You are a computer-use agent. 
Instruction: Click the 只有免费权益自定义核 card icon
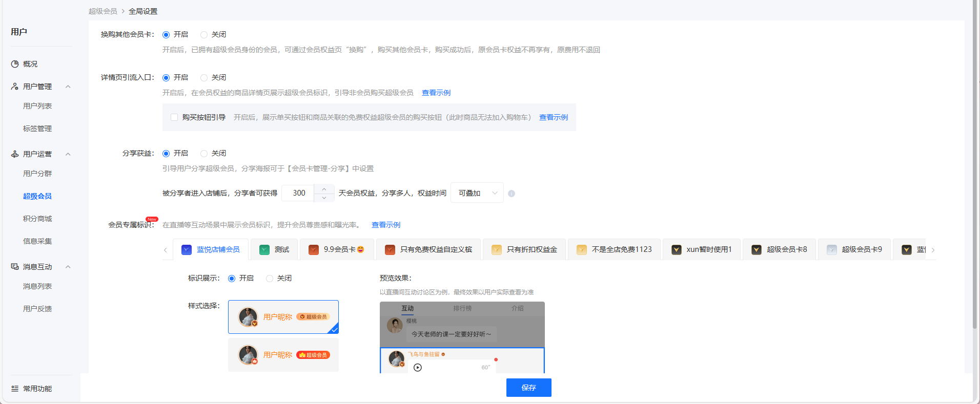pos(390,250)
